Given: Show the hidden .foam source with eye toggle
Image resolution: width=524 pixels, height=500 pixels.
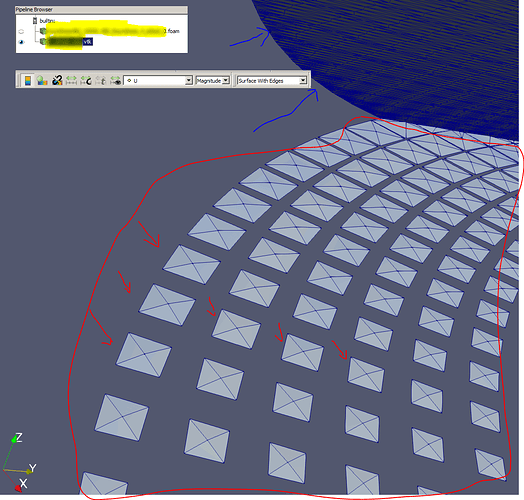Looking at the screenshot, I should tap(21, 31).
